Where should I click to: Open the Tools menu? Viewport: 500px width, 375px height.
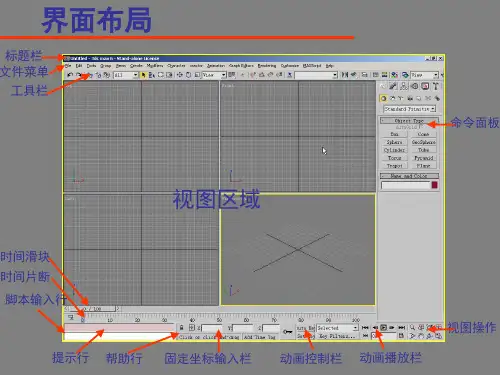[x=91, y=66]
